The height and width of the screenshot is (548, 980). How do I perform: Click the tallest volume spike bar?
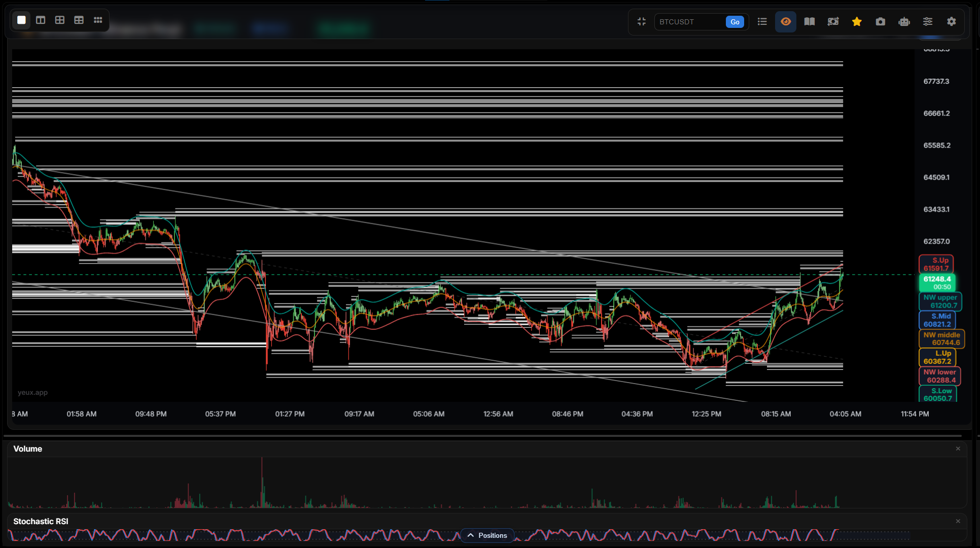coord(262,482)
